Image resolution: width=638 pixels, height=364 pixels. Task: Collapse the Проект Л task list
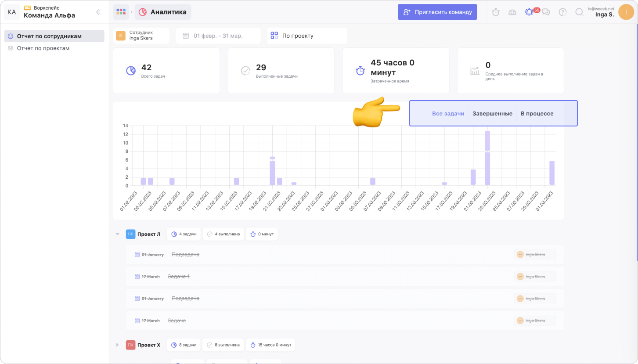[117, 234]
